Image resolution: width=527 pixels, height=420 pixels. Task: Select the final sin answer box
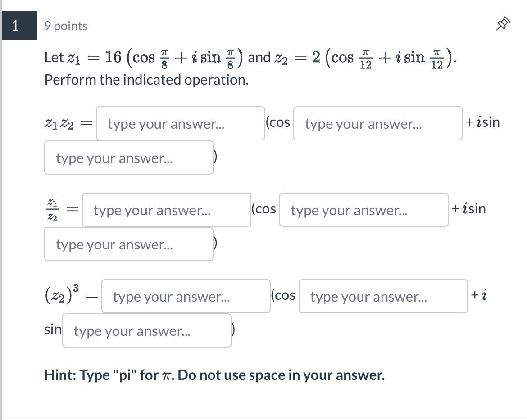pyautogui.click(x=146, y=330)
